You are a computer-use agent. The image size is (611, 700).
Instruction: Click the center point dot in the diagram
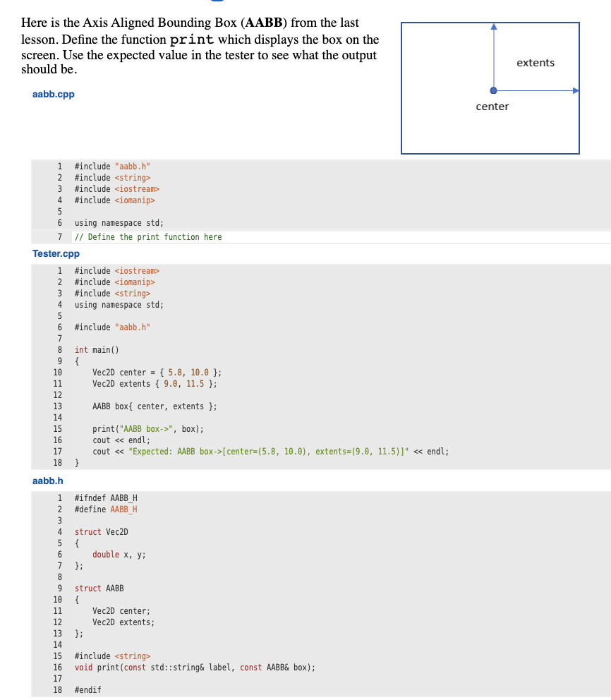493,90
